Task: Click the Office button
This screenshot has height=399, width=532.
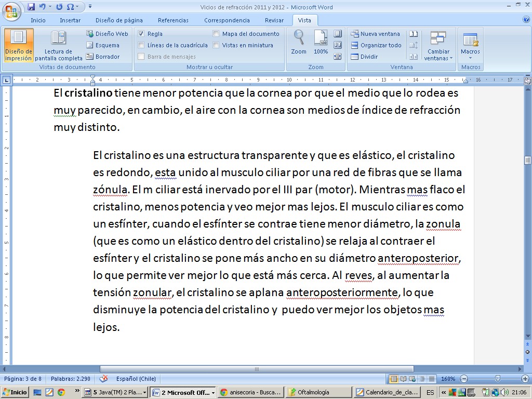Action: pos(11,11)
